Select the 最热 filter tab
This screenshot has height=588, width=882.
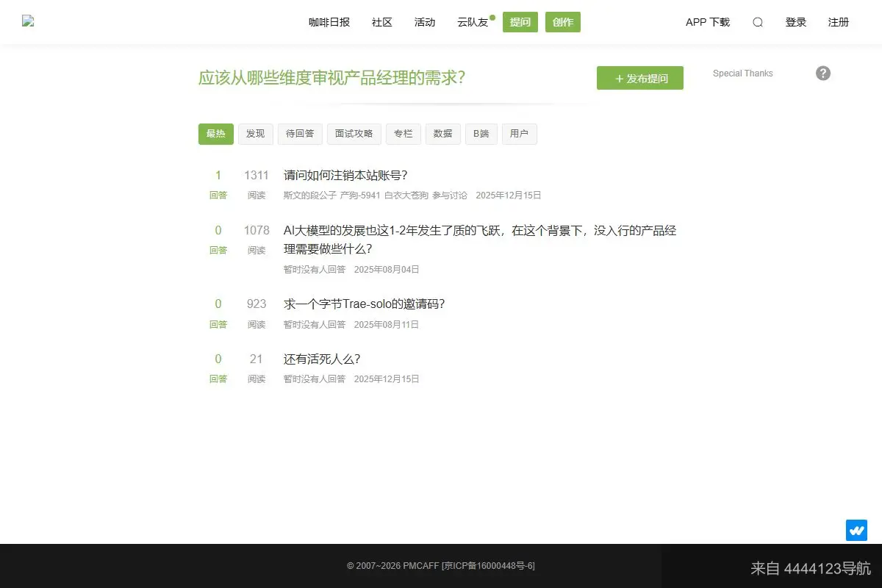click(215, 134)
